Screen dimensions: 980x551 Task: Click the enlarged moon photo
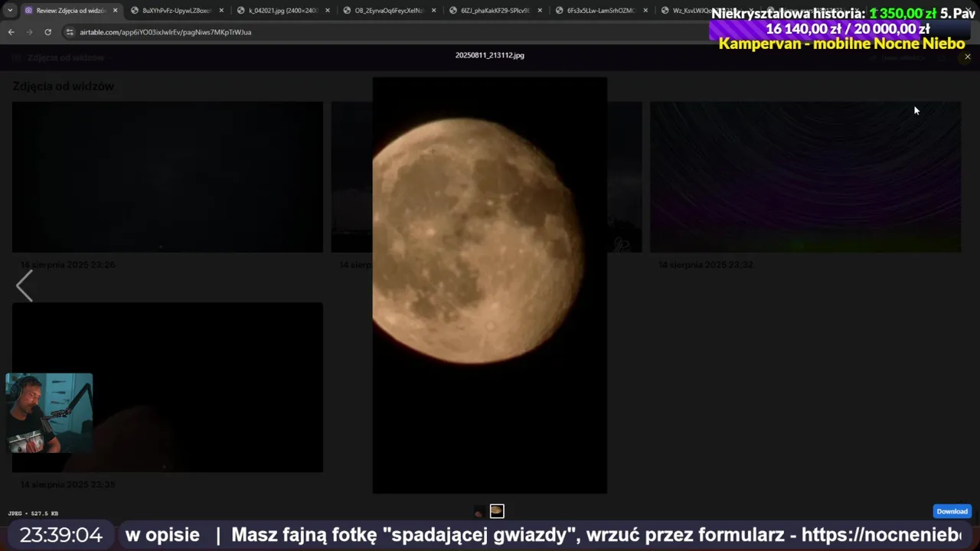[x=490, y=285]
